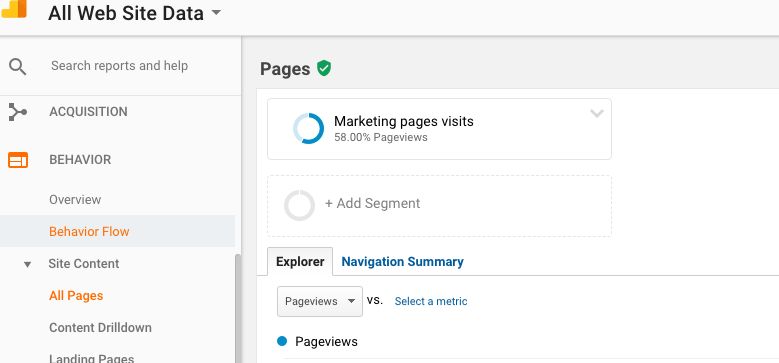Click the blue donut chart in segment
Screen dimensions: 779x363
click(x=308, y=129)
